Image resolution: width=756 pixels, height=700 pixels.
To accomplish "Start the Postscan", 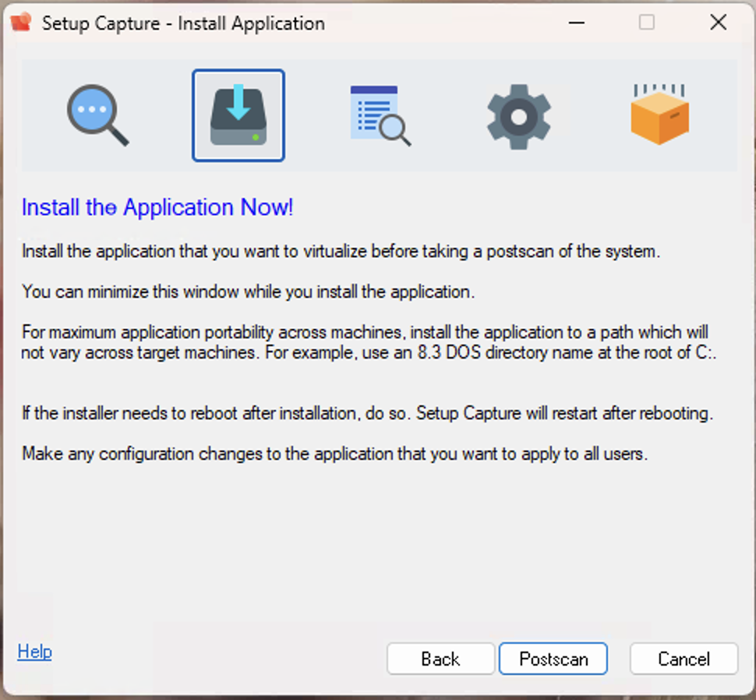I will click(553, 659).
